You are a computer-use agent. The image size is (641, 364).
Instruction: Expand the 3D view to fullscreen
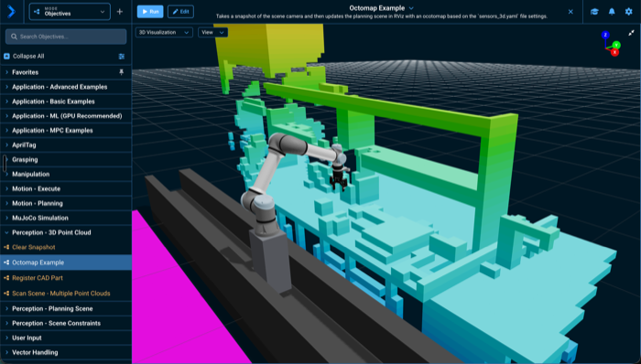tap(631, 33)
